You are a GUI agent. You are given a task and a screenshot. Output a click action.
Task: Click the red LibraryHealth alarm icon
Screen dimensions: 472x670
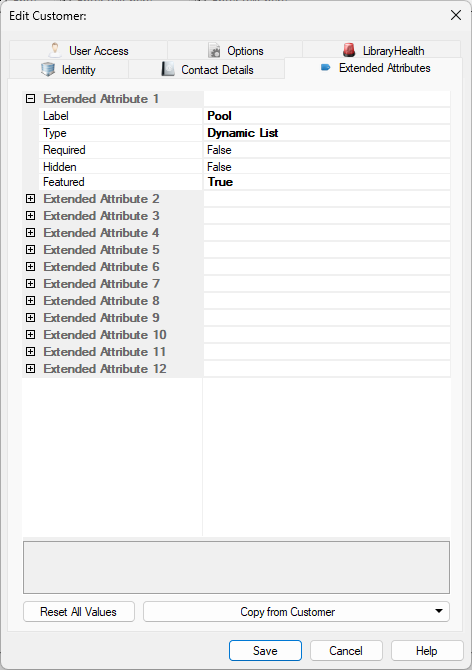coord(349,50)
